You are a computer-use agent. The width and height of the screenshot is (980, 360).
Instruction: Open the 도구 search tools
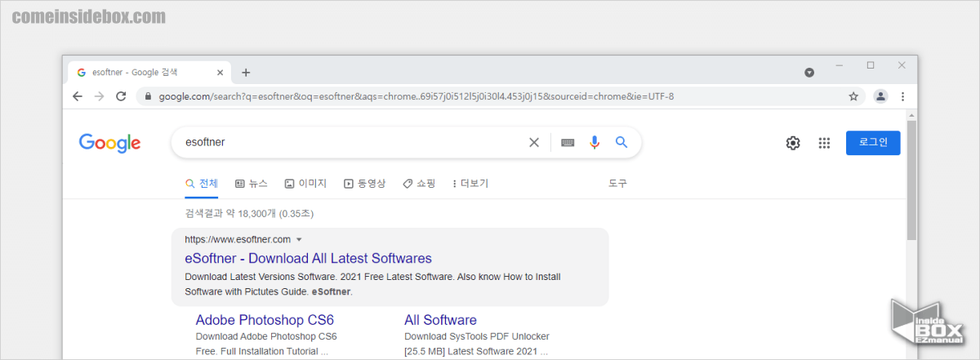pos(618,184)
